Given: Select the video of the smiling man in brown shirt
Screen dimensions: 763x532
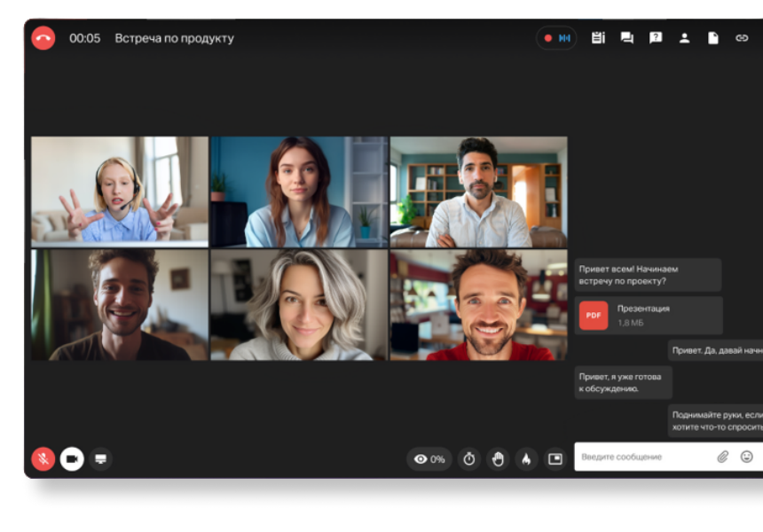Looking at the screenshot, I should click(120, 305).
